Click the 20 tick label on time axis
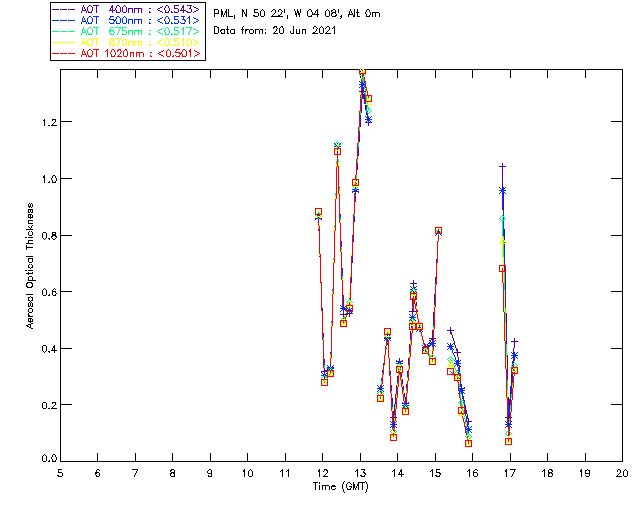This screenshot has height=512, width=640. tap(622, 473)
